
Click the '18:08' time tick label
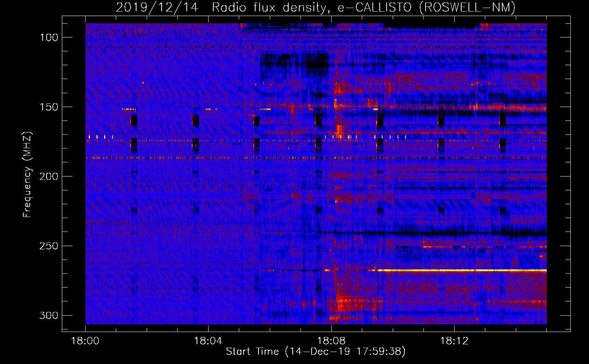pos(331,341)
